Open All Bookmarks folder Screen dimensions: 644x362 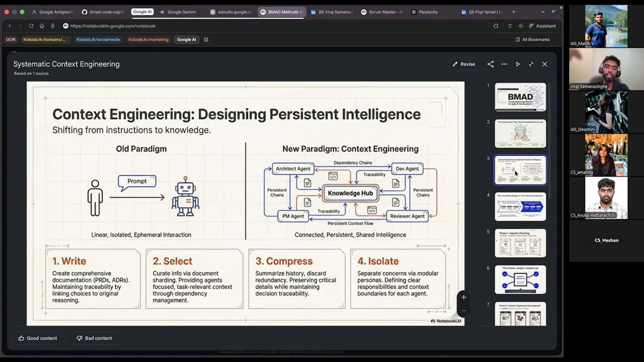tap(532, 39)
